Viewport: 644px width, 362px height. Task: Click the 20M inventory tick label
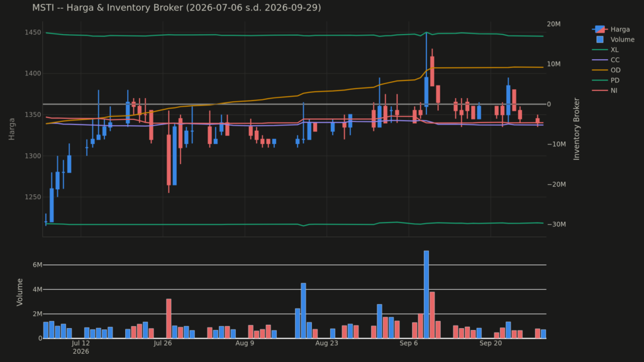click(553, 25)
